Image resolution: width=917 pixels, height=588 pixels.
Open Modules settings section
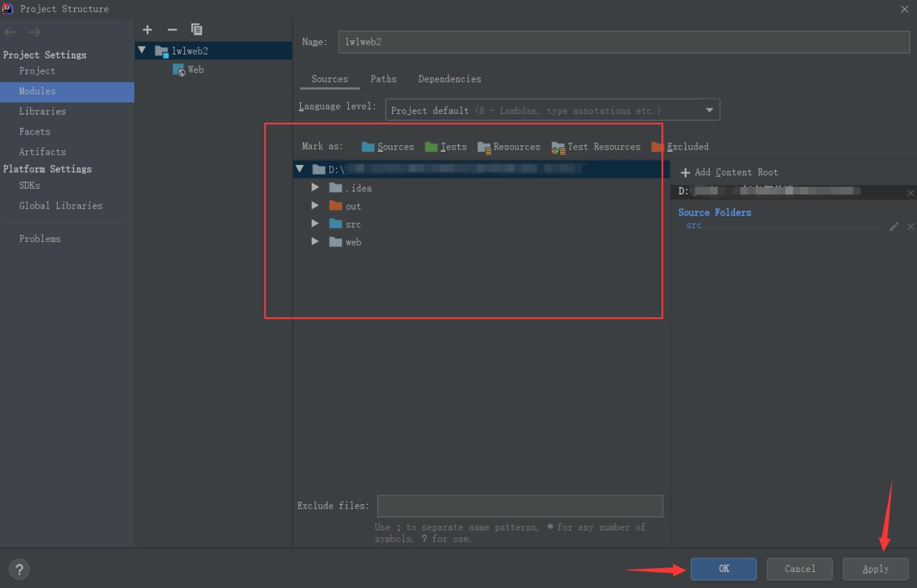(67, 91)
